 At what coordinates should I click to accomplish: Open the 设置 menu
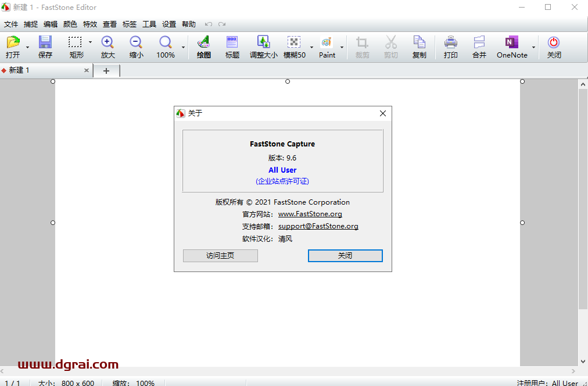point(168,24)
